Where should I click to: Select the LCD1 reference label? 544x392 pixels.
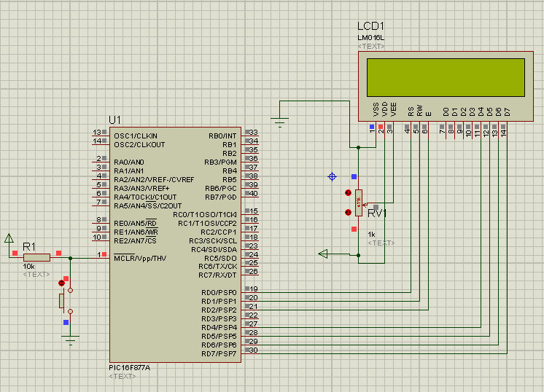(370, 26)
